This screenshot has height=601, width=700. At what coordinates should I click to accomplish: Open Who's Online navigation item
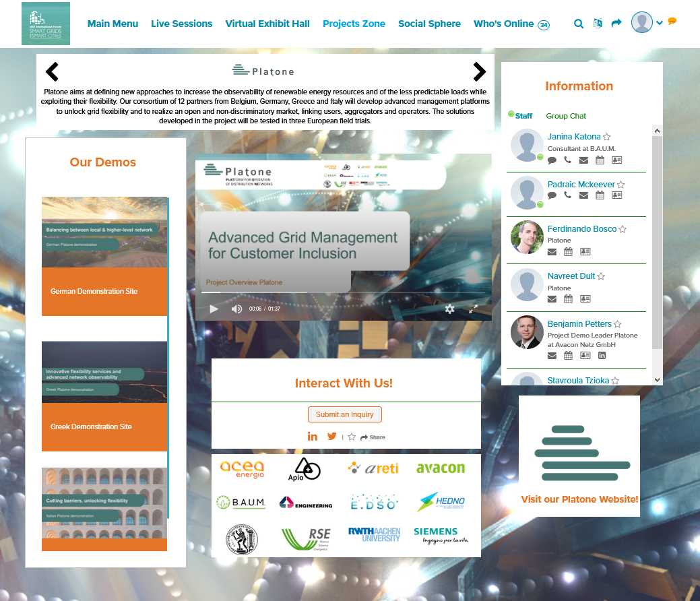click(511, 24)
